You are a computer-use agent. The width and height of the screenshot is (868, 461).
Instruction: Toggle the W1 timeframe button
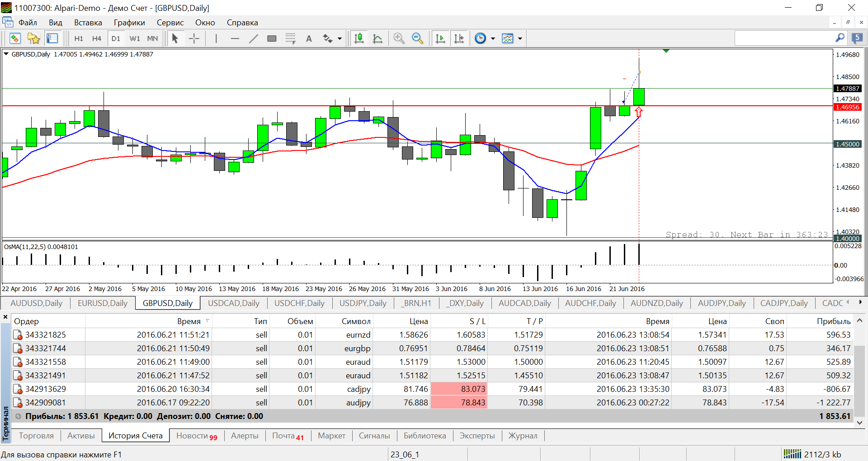pos(135,38)
